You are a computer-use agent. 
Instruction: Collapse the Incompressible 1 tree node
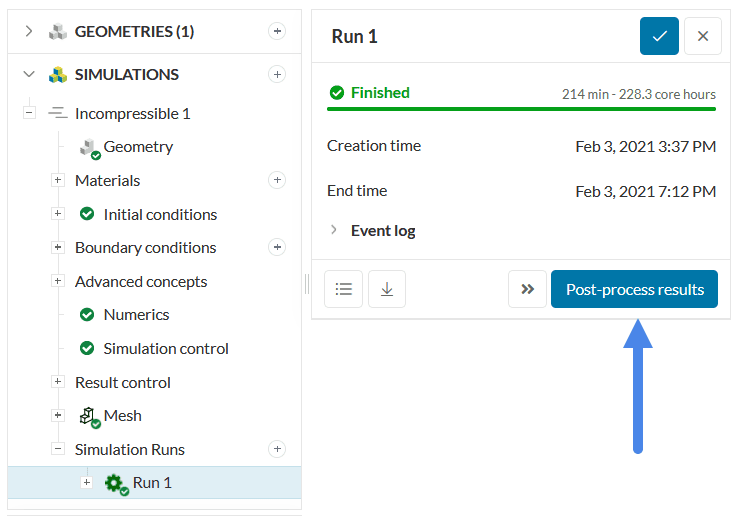(x=29, y=113)
